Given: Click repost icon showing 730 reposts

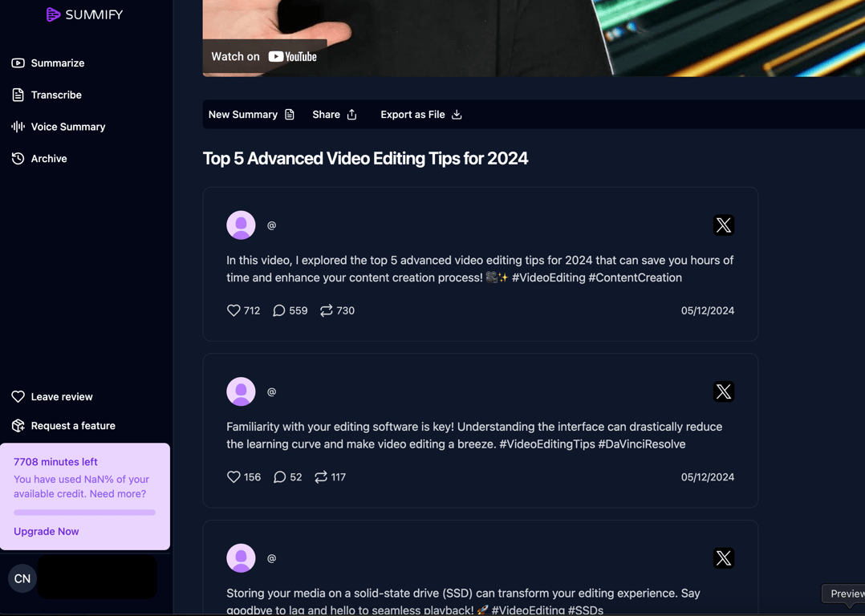Looking at the screenshot, I should point(327,310).
